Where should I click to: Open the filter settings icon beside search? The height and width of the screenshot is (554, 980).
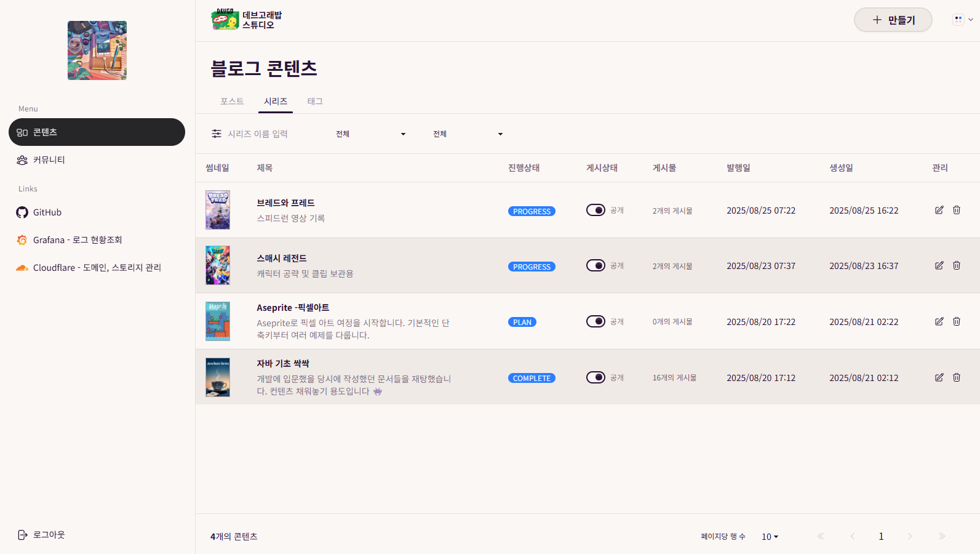click(x=217, y=134)
